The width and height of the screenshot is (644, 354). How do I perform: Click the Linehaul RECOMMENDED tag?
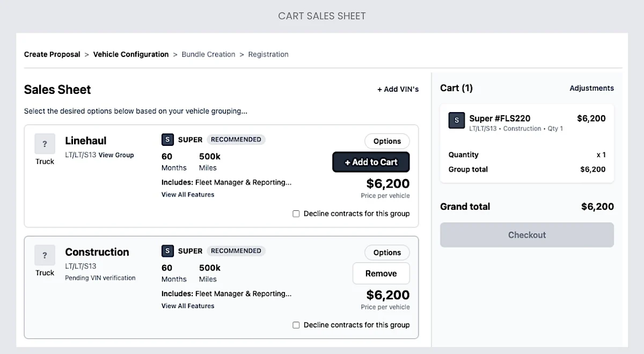coord(236,139)
